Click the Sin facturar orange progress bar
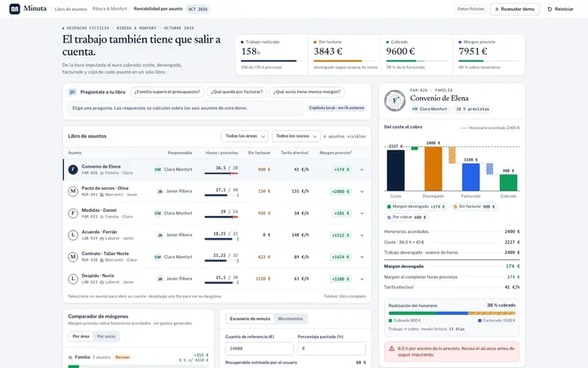588x368 pixels. pyautogui.click(x=345, y=61)
